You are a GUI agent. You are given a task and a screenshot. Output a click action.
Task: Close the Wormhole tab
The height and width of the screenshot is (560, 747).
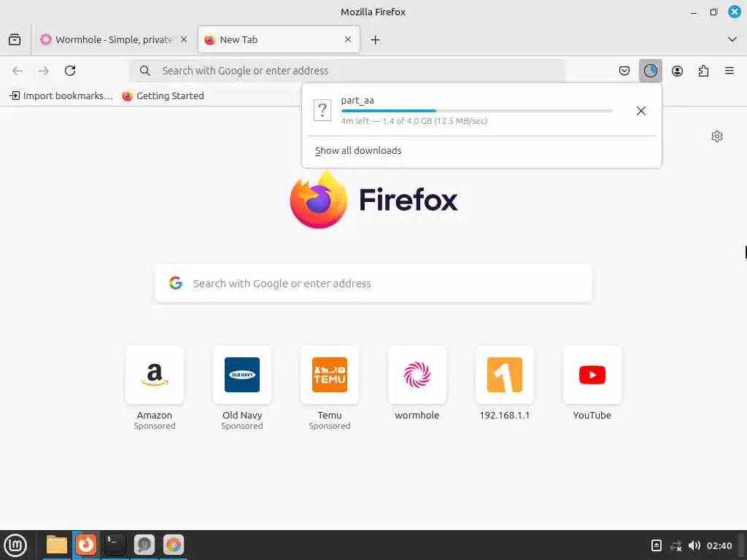(183, 39)
